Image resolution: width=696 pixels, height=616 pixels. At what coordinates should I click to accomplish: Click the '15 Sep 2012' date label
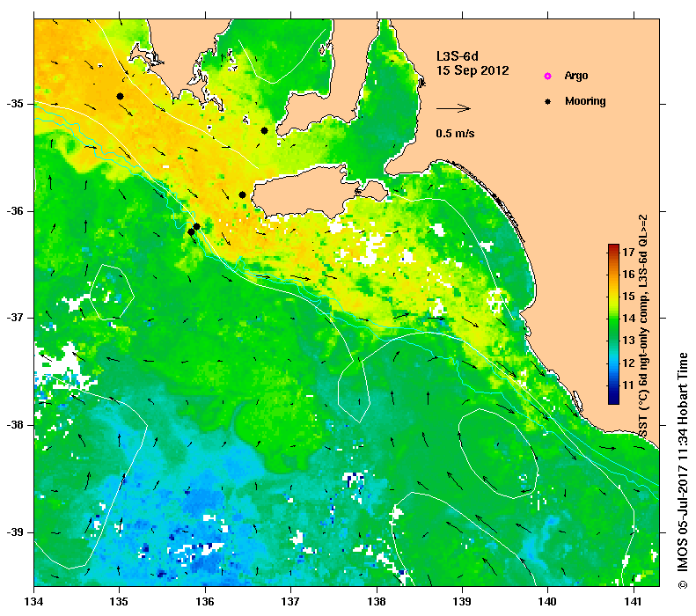click(473, 70)
